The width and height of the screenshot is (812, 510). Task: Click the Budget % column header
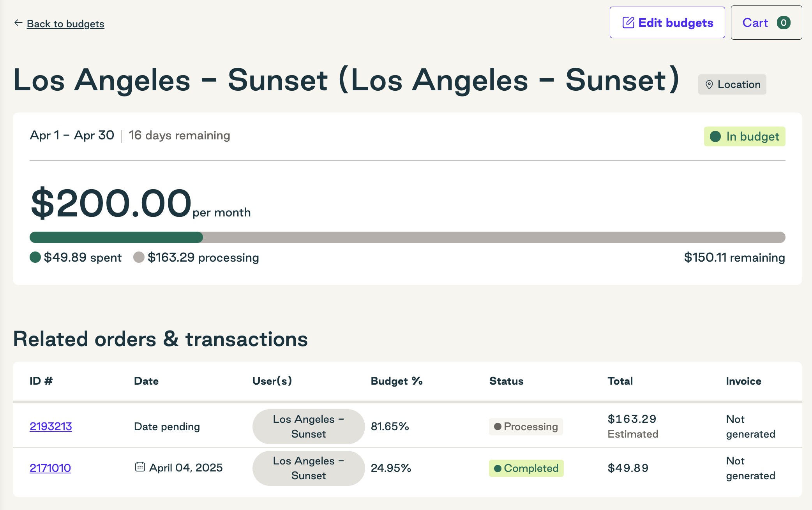[x=397, y=381]
